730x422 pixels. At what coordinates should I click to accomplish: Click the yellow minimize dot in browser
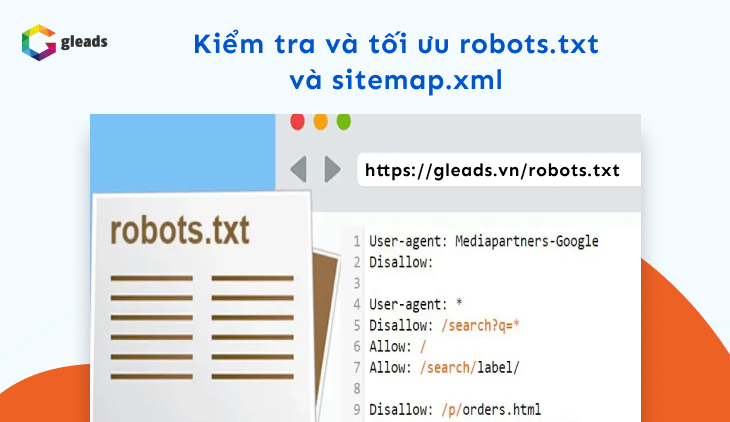[320, 122]
